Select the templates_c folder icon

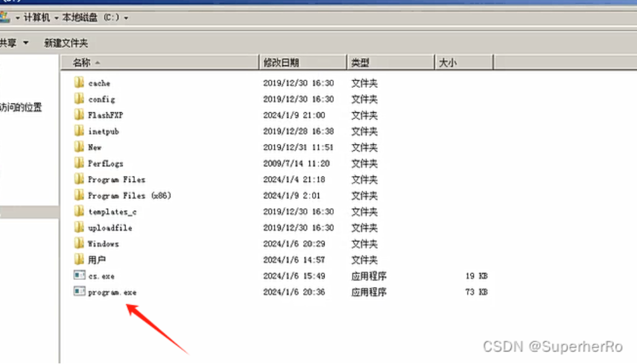coord(79,211)
